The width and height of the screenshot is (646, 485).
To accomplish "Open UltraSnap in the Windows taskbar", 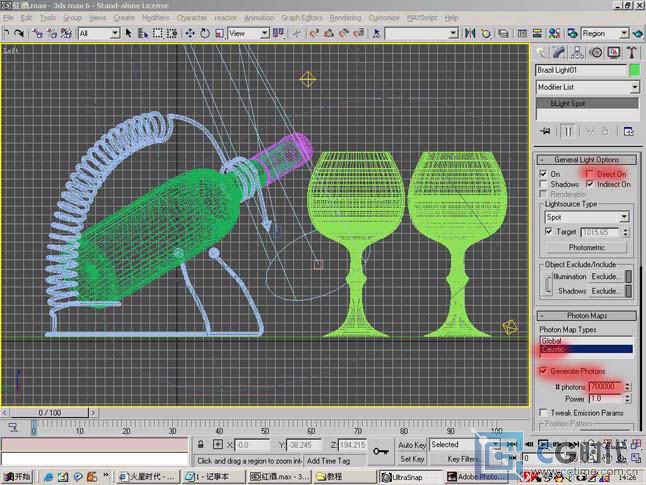I will (410, 477).
